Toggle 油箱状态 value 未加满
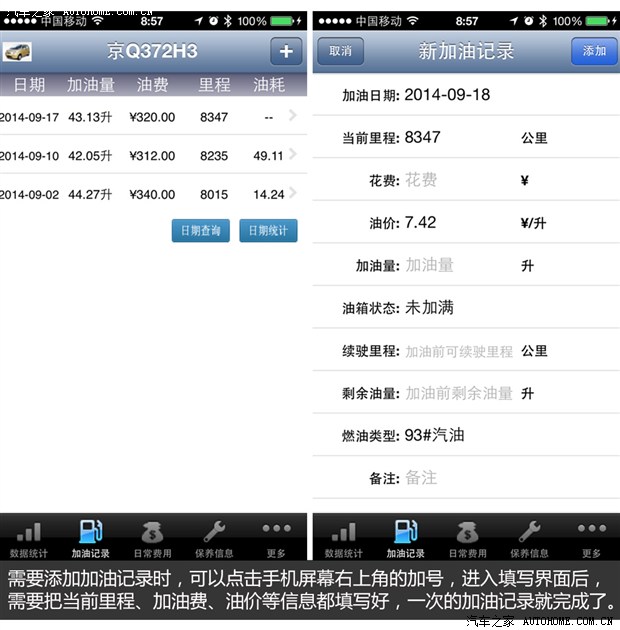The height and width of the screenshot is (630, 620). click(x=429, y=308)
